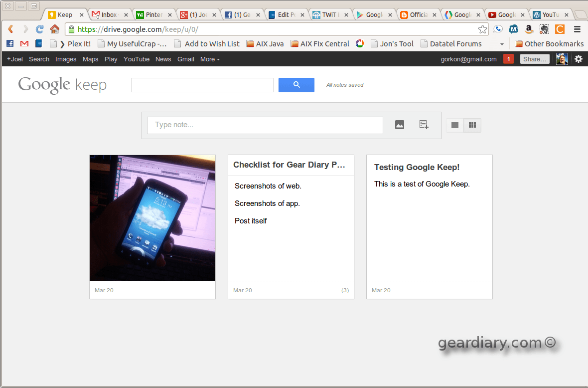Click gorkon@gmail.com account email
Image resolution: width=588 pixels, height=388 pixels.
[468, 59]
